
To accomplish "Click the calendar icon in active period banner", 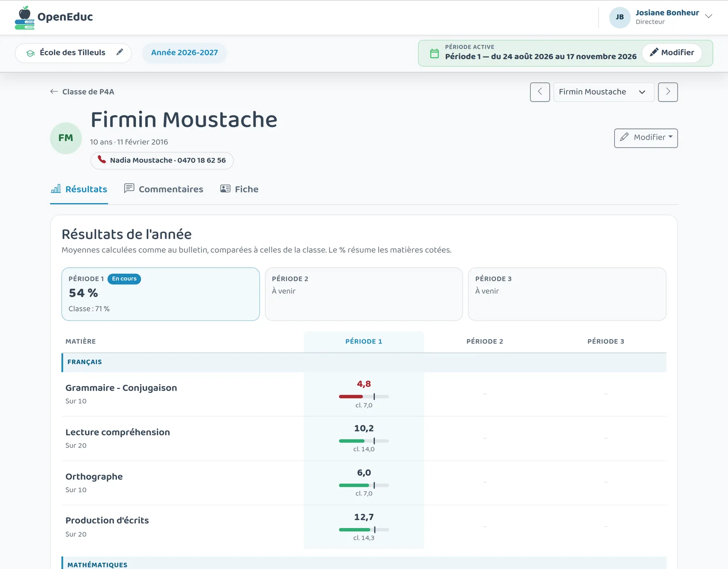I will coord(435,53).
